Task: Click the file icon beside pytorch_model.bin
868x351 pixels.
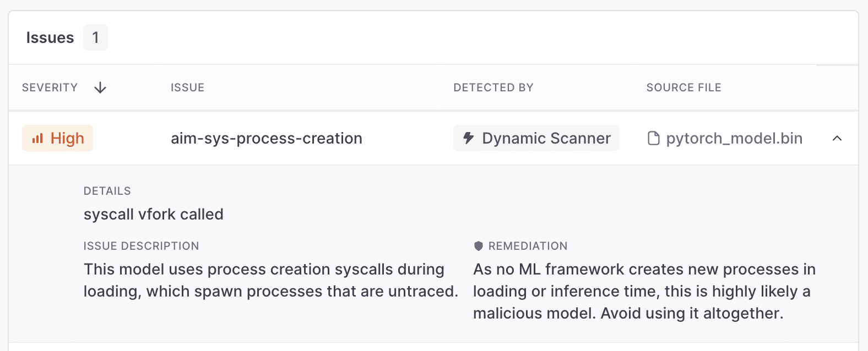Action: coord(654,139)
